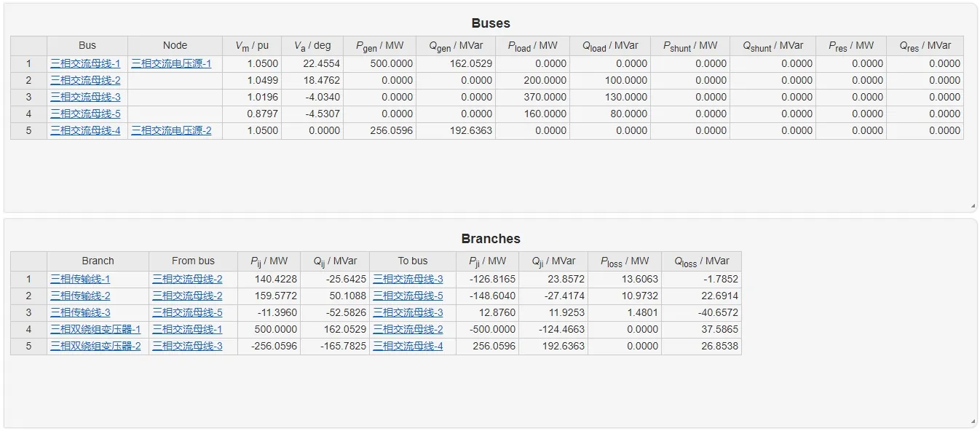Click 三相交流母线-4 in the To bus column

click(x=408, y=346)
